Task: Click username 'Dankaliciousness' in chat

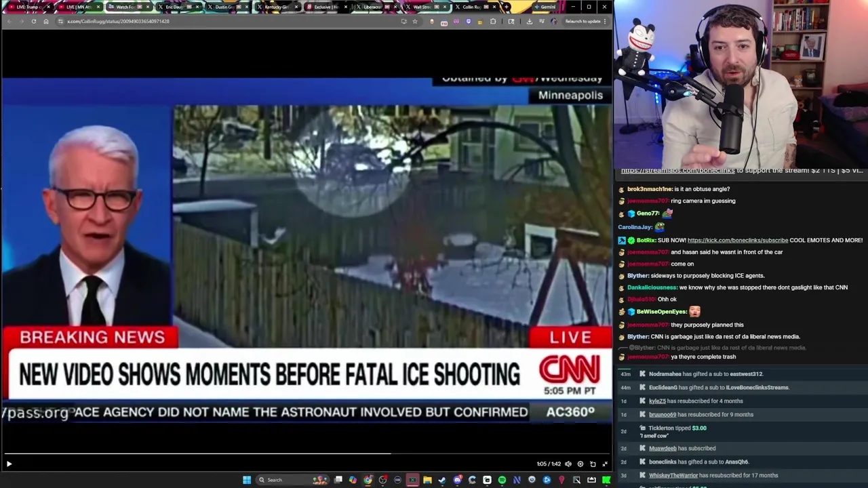Action: coord(652,287)
